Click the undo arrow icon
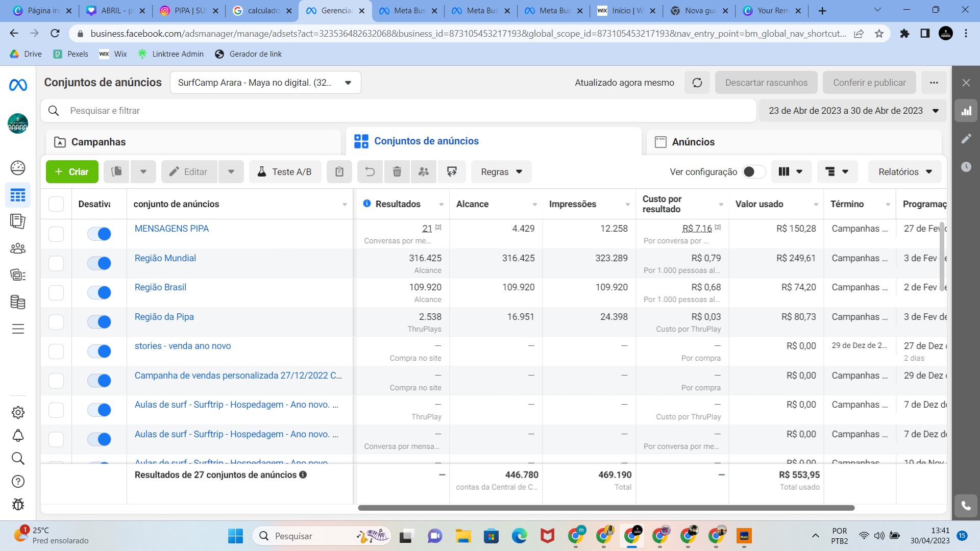 point(370,172)
